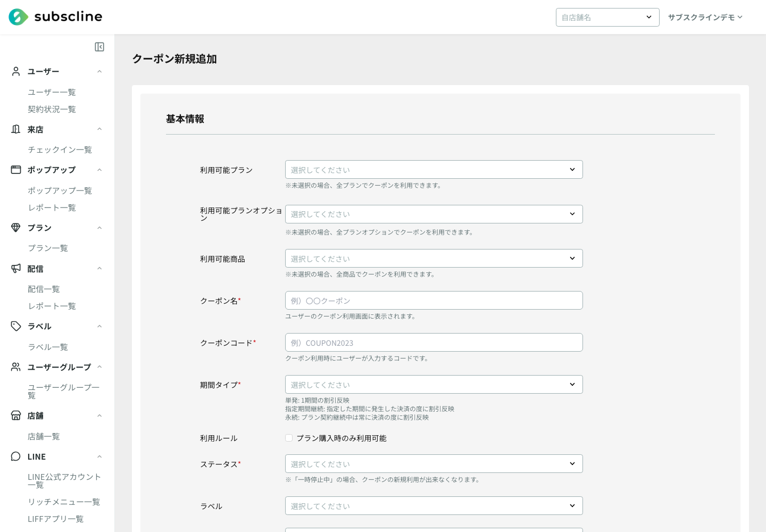Screen dimensions: 766x532
Task: Open ポップアップ一覧 in the sidebar
Action: 60,190
